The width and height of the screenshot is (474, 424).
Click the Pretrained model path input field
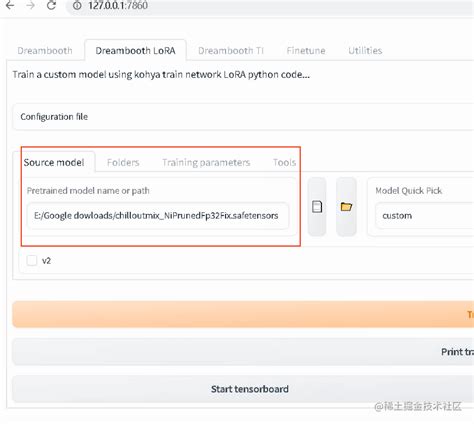click(x=157, y=215)
